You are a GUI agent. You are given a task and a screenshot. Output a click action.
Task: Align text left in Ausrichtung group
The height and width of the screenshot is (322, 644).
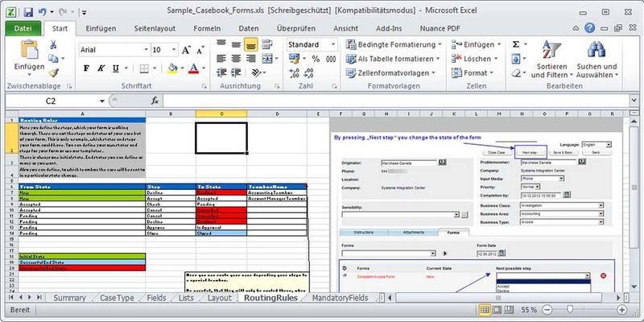pyautogui.click(x=221, y=59)
